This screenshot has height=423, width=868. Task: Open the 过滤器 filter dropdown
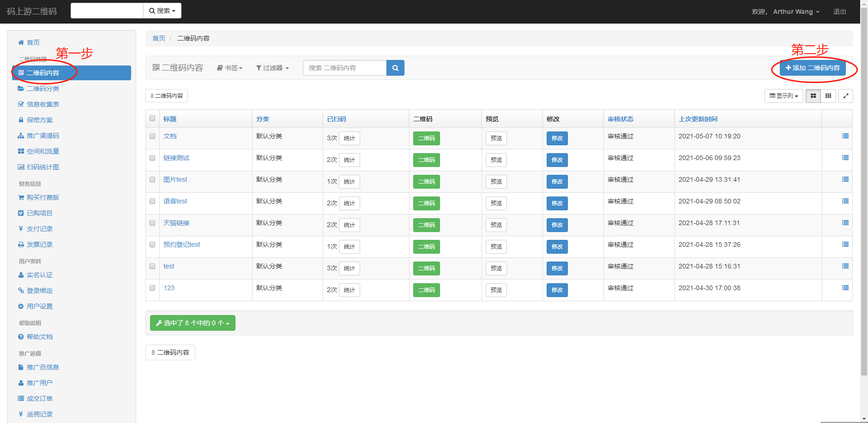[272, 68]
